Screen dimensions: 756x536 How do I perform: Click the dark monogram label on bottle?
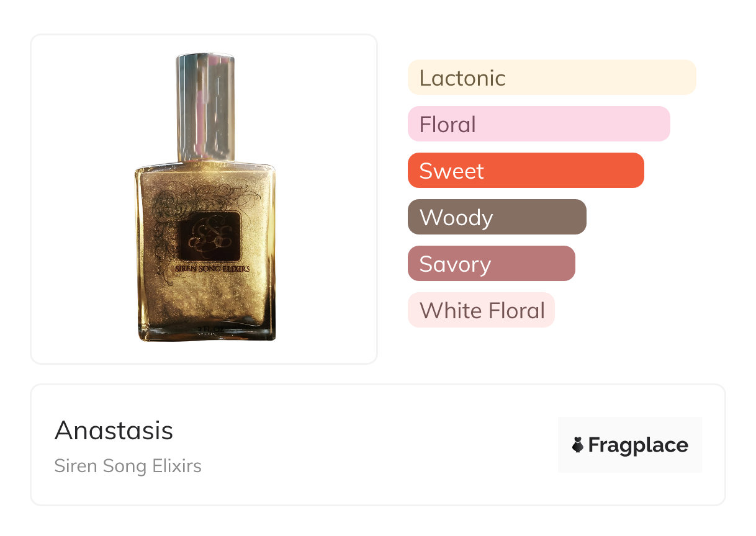click(x=209, y=236)
